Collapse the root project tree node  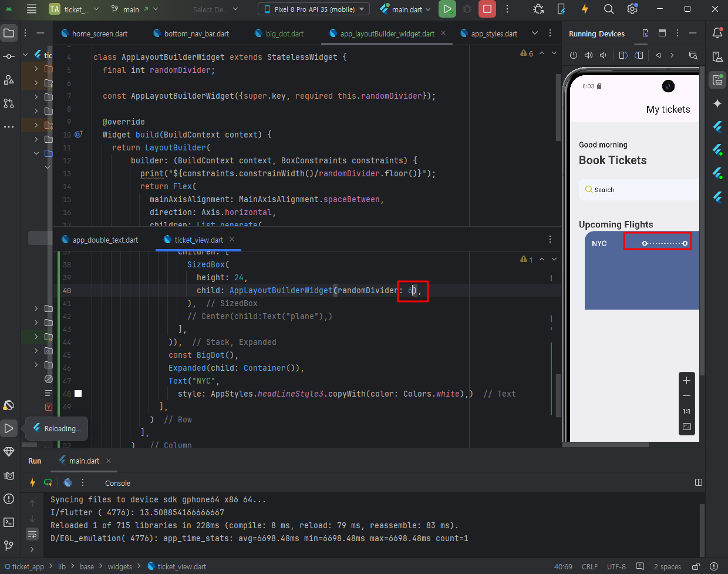pyautogui.click(x=25, y=55)
